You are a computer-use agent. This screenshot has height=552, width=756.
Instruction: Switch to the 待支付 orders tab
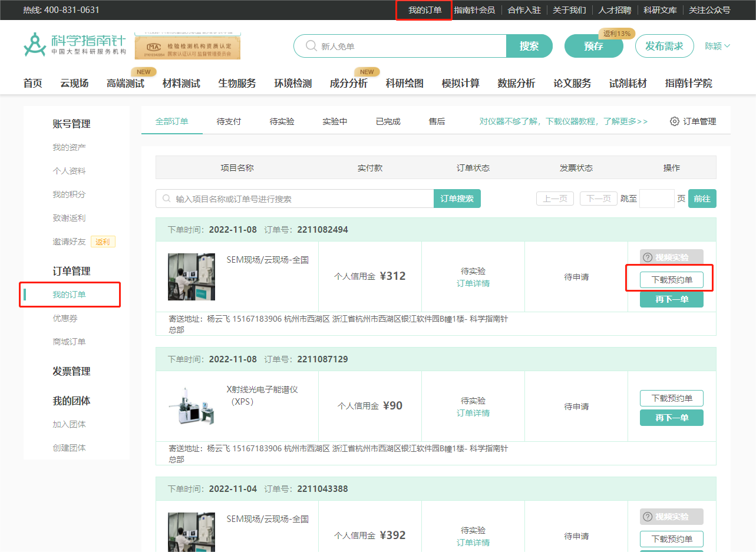(229, 121)
